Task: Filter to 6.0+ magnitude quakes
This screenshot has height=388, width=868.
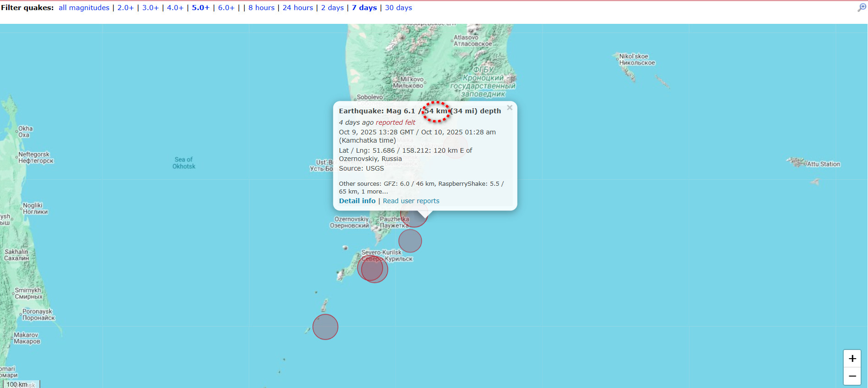Action: tap(226, 8)
